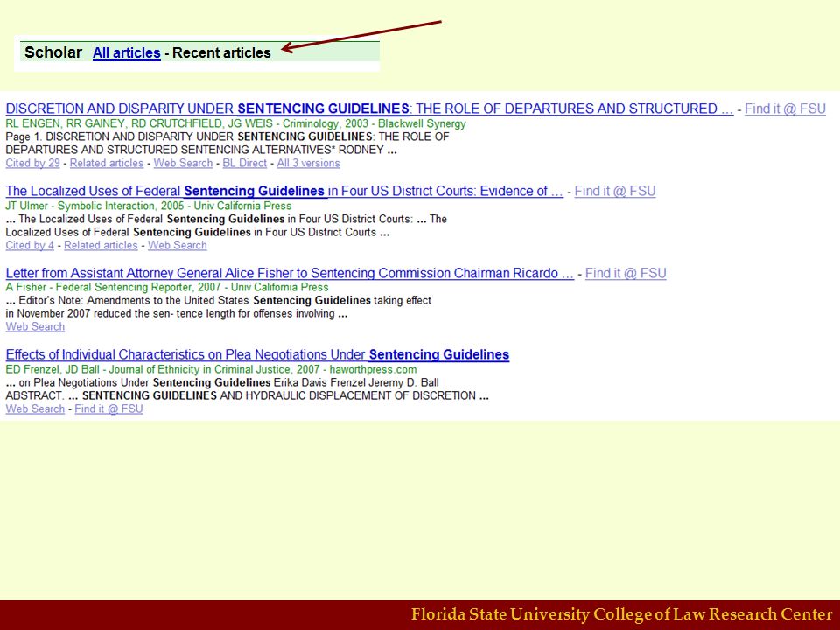Viewport: 840px width, 630px height.
Task: Open Related articles under the Discretion result
Action: pyautogui.click(x=107, y=163)
